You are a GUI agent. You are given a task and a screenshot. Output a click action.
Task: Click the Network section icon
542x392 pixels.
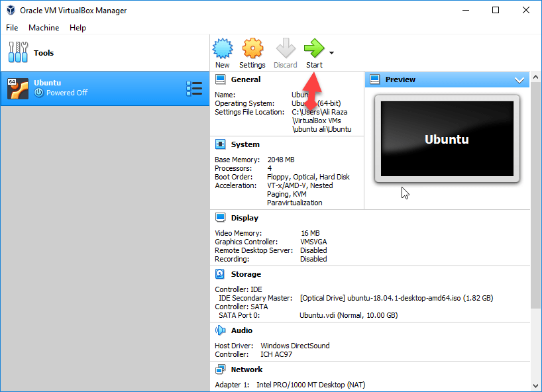[x=221, y=369]
